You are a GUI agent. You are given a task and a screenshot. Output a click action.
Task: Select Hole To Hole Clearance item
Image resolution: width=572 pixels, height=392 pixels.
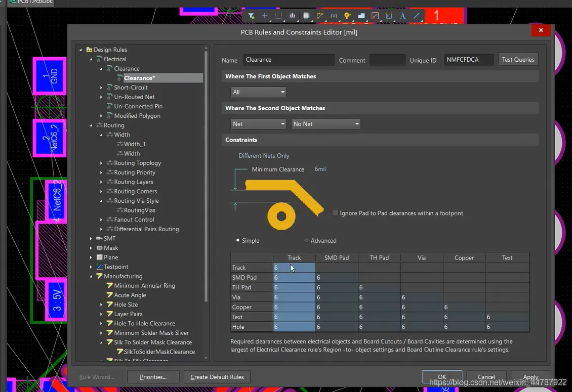click(x=144, y=323)
